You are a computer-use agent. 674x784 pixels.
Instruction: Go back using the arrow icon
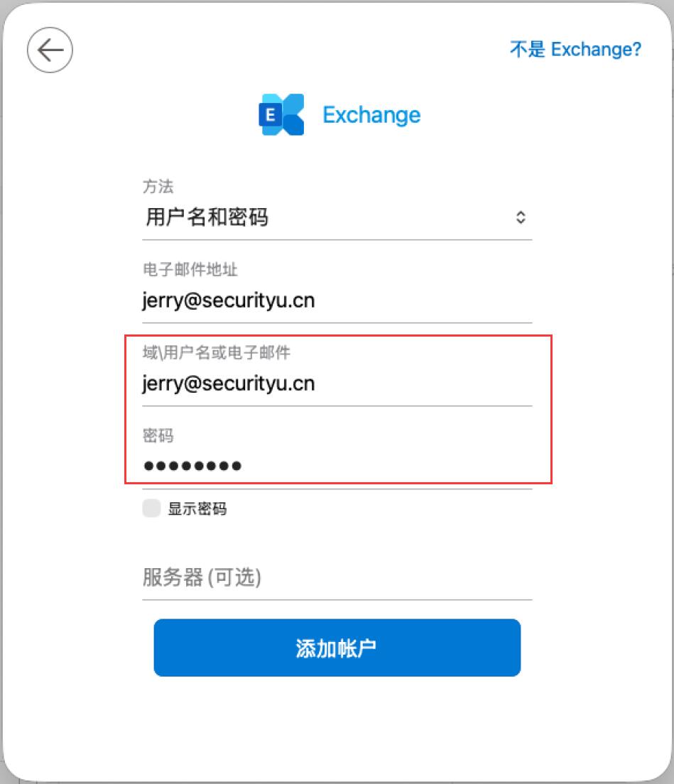point(50,50)
